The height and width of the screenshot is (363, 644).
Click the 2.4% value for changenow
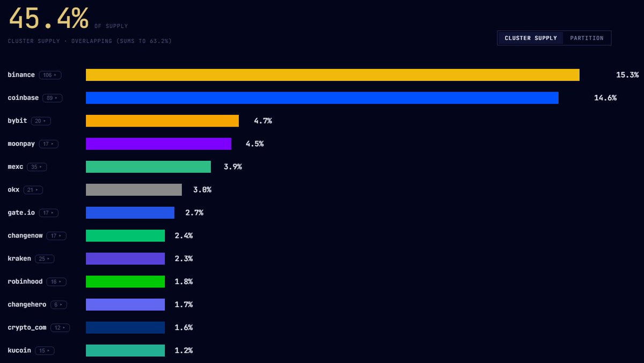184,236
